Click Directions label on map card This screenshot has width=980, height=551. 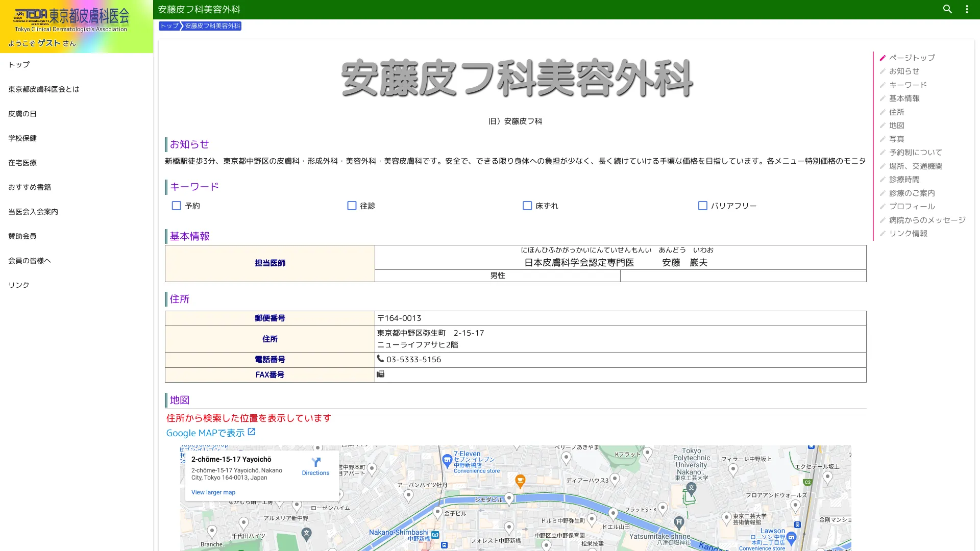pyautogui.click(x=316, y=473)
